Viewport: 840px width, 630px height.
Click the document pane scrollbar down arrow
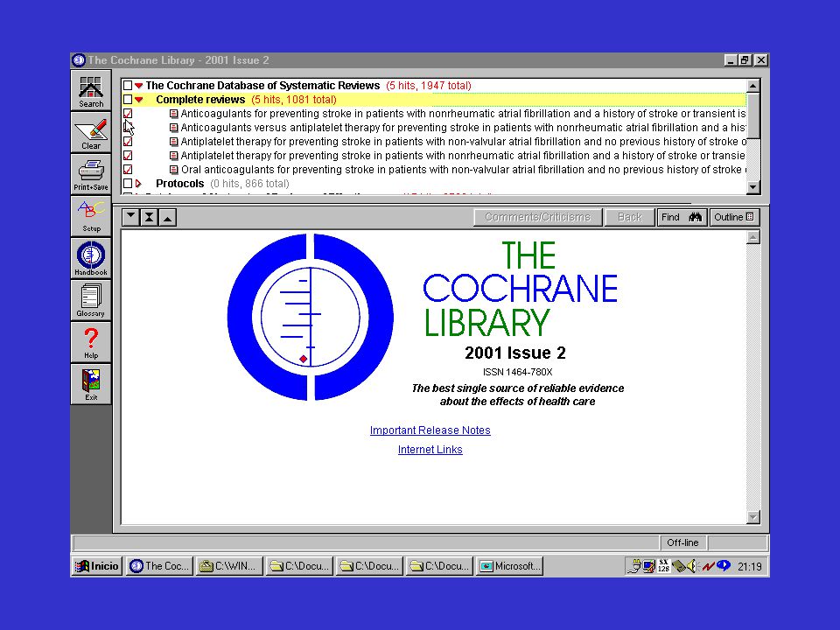click(753, 516)
